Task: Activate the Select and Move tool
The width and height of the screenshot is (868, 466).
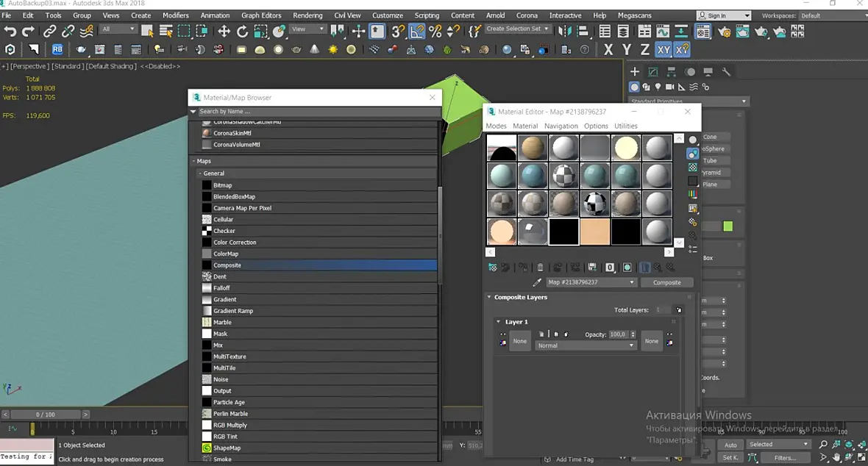Action: pyautogui.click(x=224, y=32)
